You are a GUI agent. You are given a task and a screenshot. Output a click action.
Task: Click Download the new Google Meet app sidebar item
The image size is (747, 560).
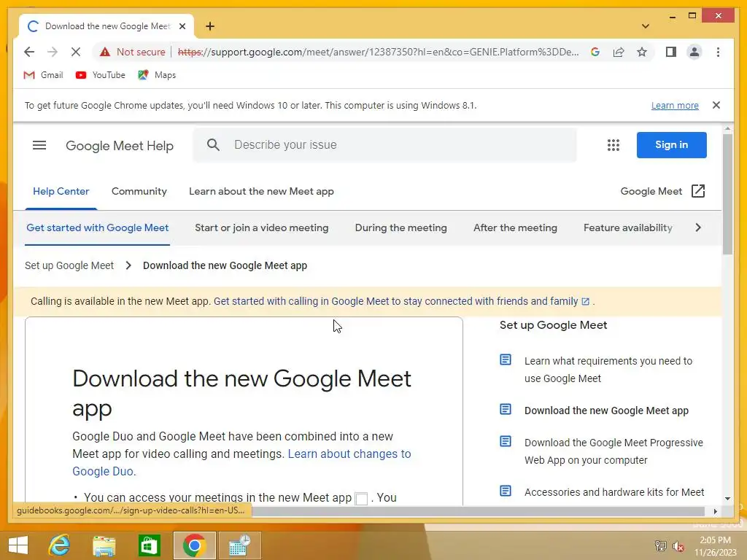click(x=606, y=411)
